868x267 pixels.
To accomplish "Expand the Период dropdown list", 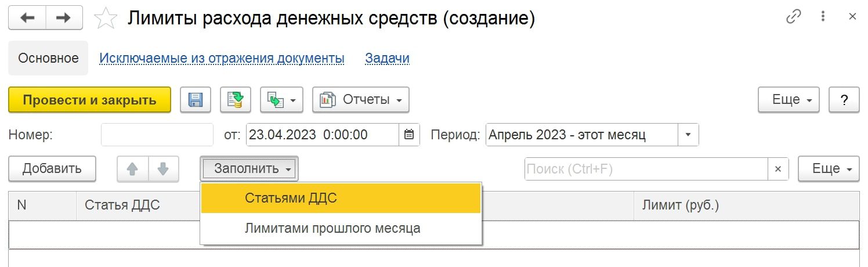I will pyautogui.click(x=688, y=135).
